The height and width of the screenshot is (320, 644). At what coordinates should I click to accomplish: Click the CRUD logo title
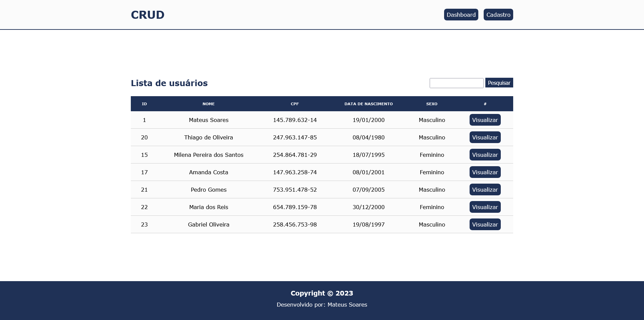(148, 15)
